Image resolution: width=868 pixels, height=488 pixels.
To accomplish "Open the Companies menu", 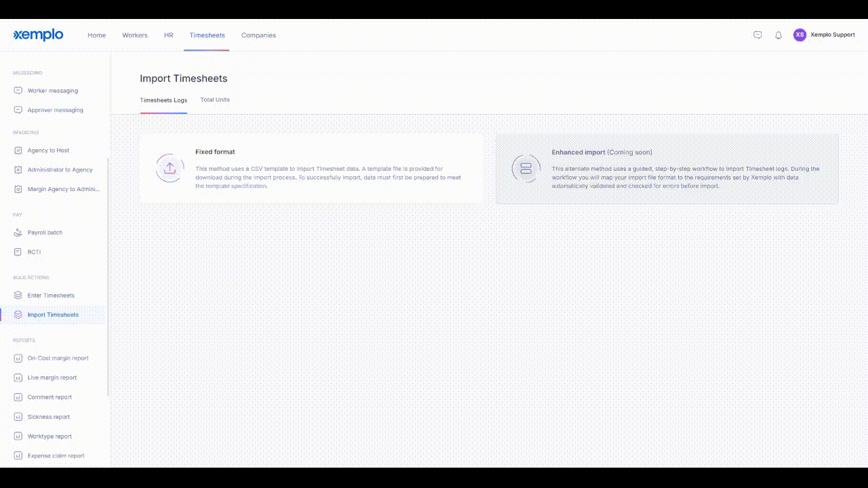I will point(258,35).
